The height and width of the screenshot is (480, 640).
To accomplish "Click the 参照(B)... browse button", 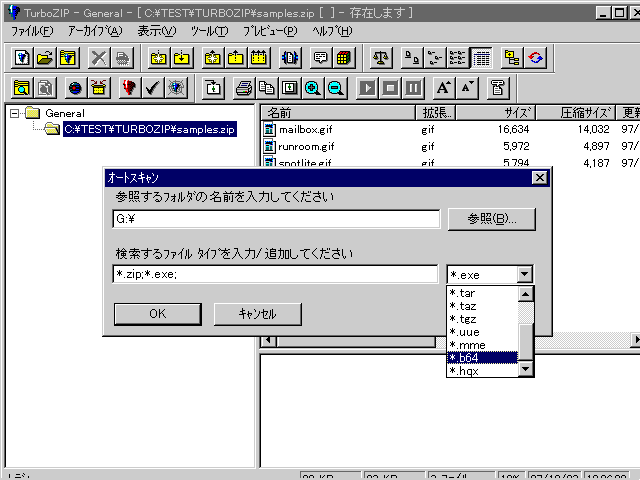I will (x=492, y=219).
